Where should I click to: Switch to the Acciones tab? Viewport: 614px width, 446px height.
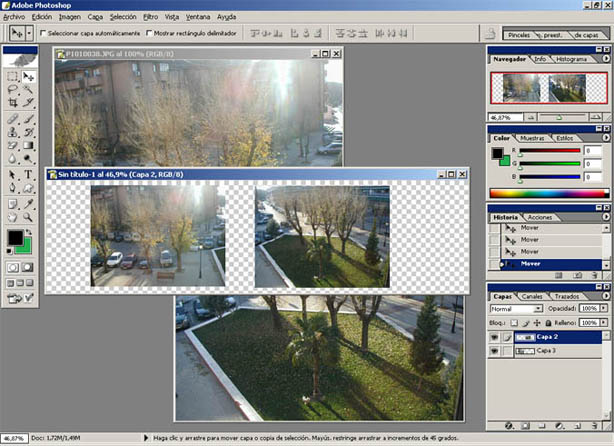(540, 217)
